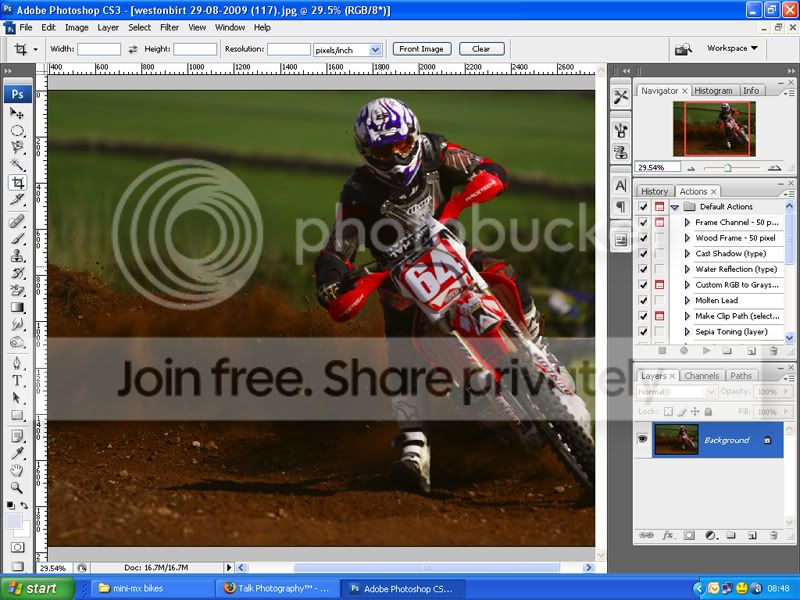Open the pixels/inch resolution units dropdown
This screenshot has width=800, height=600.
(375, 49)
